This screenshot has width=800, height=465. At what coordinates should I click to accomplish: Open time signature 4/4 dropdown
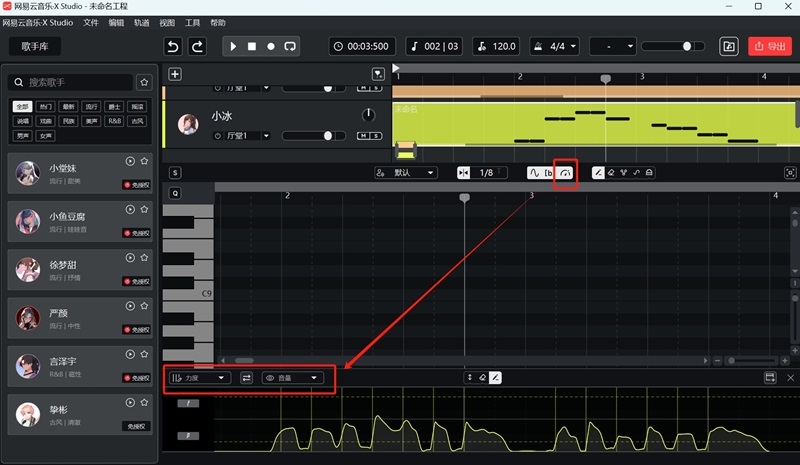(555, 46)
